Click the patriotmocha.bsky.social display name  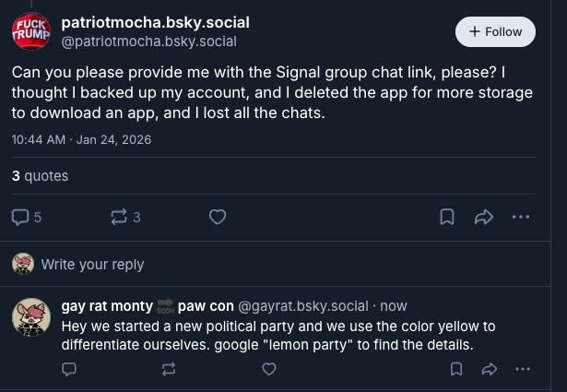click(x=155, y=22)
